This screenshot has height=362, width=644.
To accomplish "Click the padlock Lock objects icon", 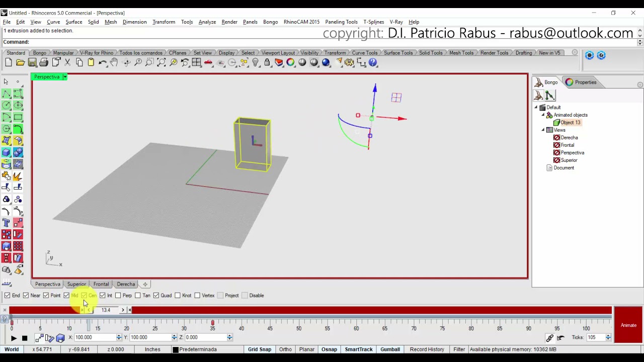I will 267,62.
